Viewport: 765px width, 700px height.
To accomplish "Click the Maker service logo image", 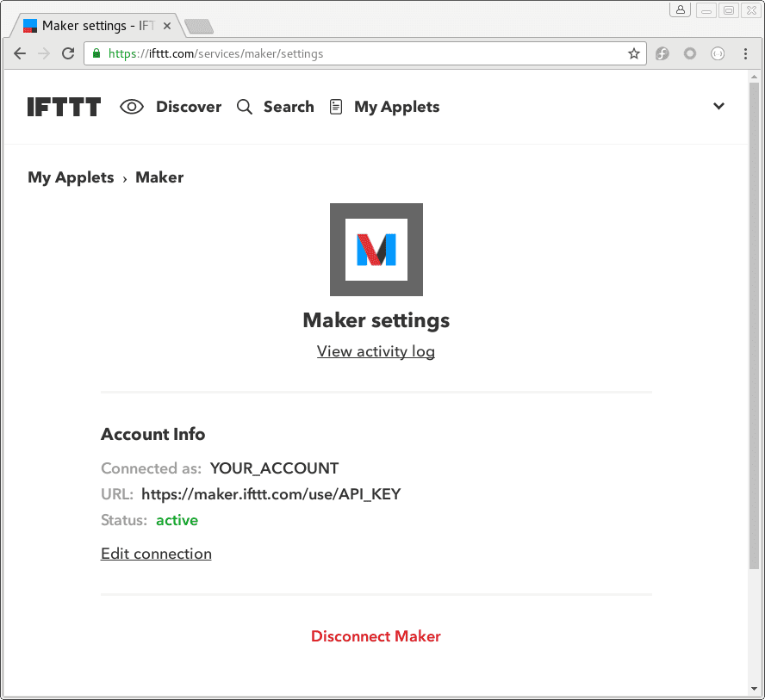I will coord(376,250).
